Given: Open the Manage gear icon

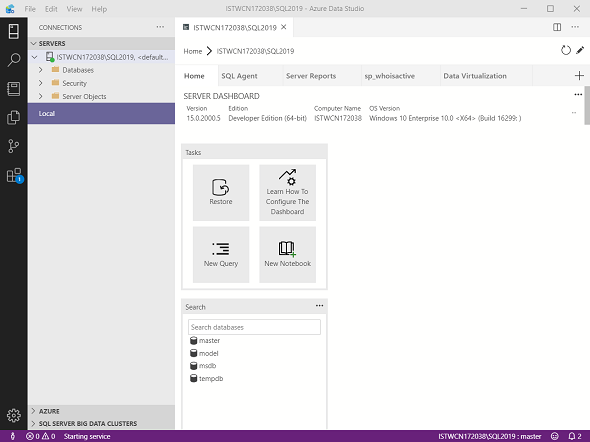Looking at the screenshot, I should [14, 415].
